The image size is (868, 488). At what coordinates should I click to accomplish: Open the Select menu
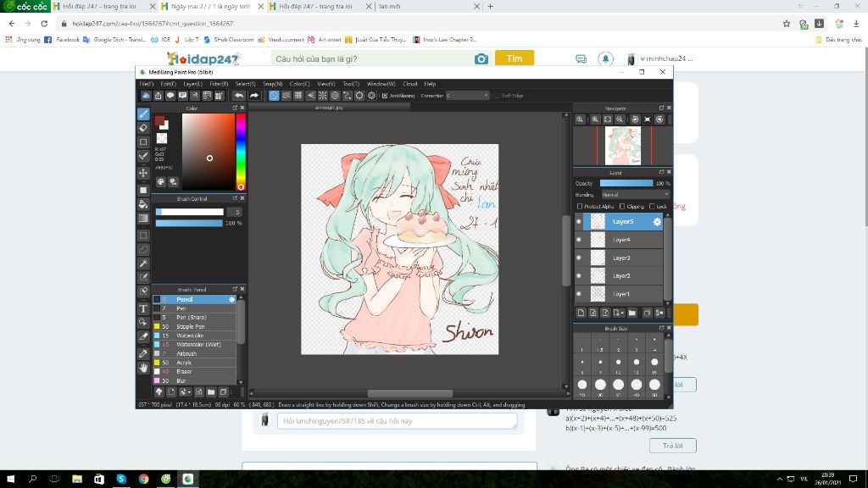point(245,84)
